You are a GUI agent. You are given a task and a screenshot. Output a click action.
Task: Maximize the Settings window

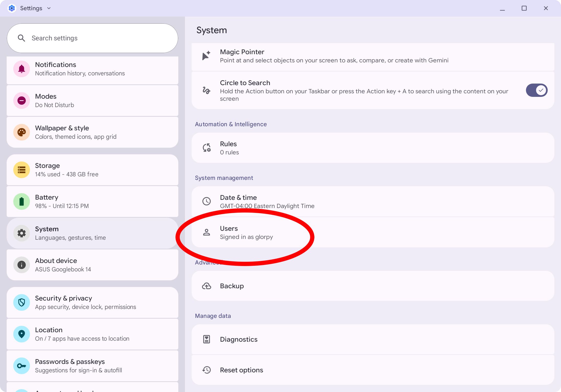524,8
